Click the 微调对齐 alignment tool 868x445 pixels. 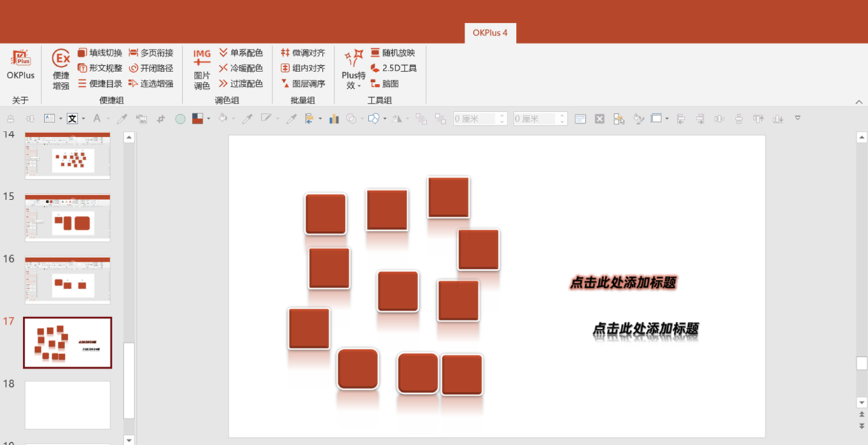(303, 52)
